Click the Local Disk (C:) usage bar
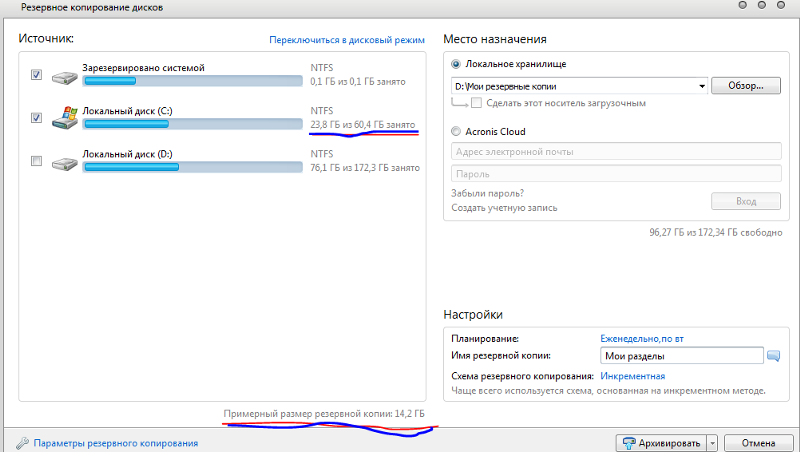The image size is (800, 452). pyautogui.click(x=192, y=124)
